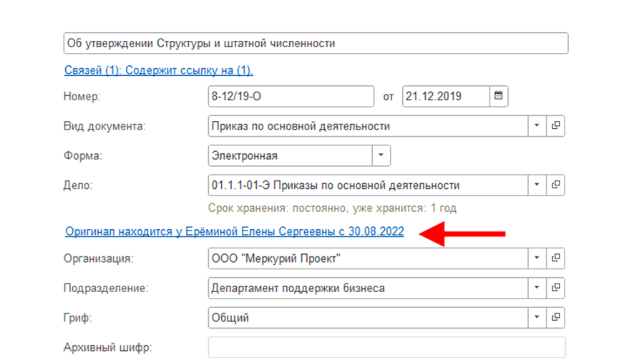Select the Архивный шифр: label

(107, 348)
